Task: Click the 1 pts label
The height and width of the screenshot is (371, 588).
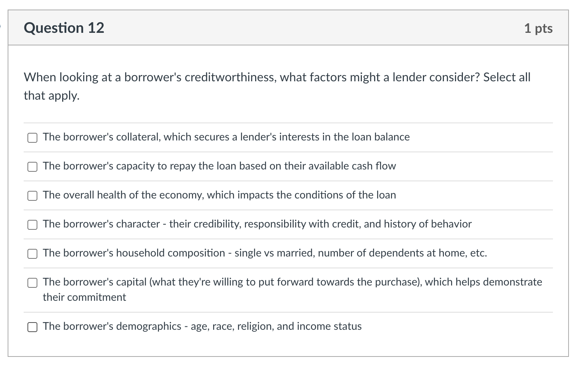Action: point(539,28)
